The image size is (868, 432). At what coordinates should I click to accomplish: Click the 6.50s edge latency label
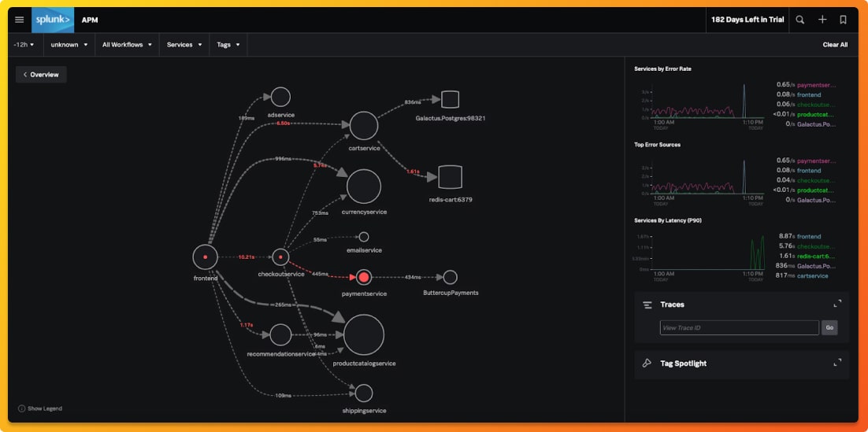click(283, 124)
